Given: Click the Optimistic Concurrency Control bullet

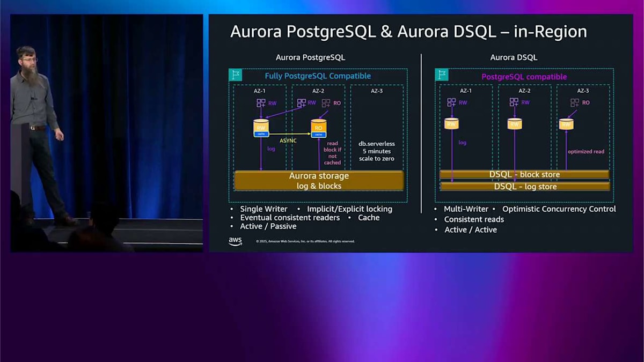Looking at the screenshot, I should point(559,209).
